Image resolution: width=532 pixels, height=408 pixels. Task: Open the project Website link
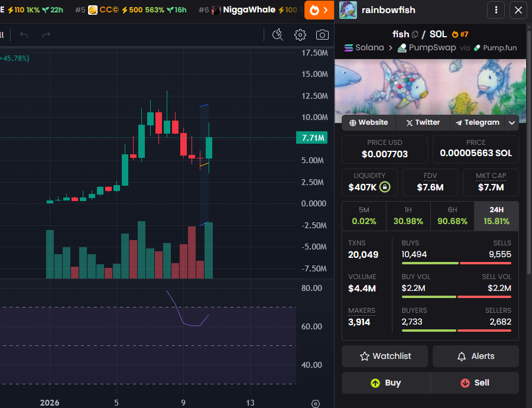(369, 122)
